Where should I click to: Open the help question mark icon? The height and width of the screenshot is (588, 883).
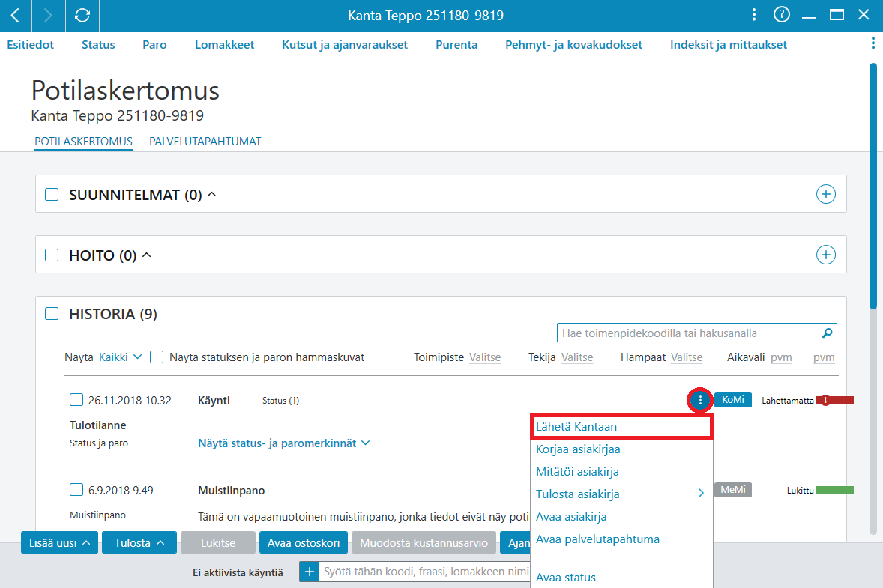tap(782, 15)
